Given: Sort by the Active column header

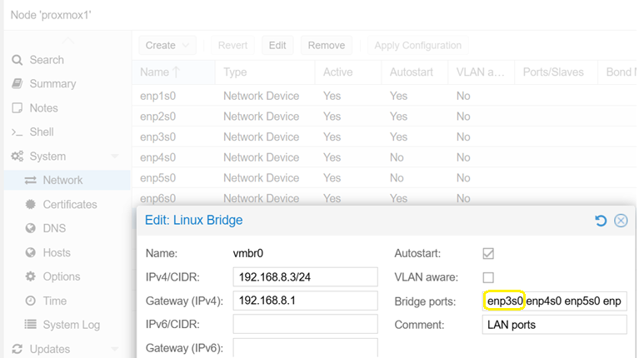Looking at the screenshot, I should (x=348, y=72).
